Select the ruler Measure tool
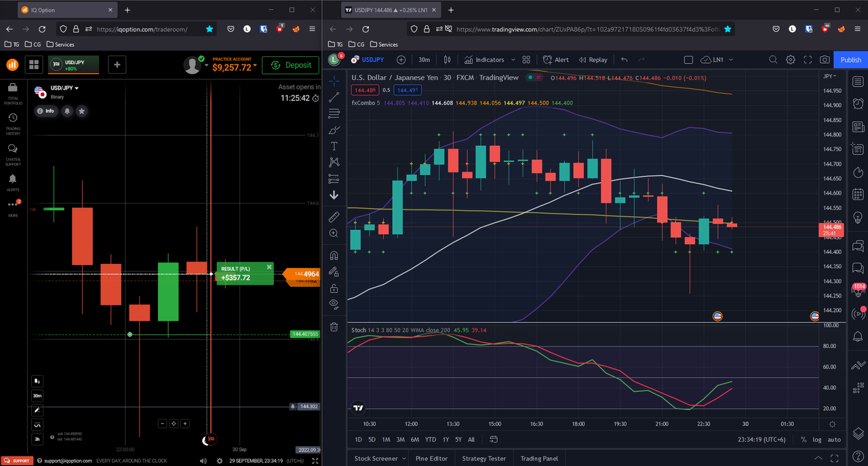This screenshot has width=868, height=466. pos(334,217)
